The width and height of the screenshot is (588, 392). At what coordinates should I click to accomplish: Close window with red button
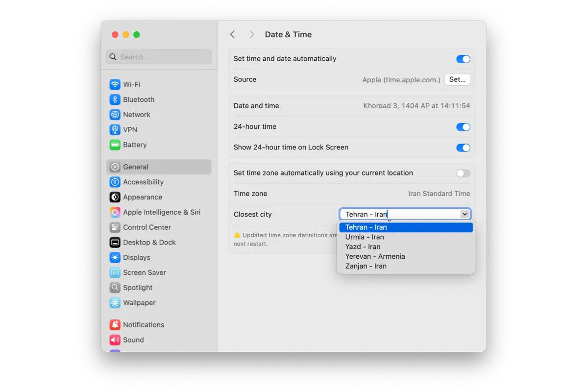(x=115, y=35)
